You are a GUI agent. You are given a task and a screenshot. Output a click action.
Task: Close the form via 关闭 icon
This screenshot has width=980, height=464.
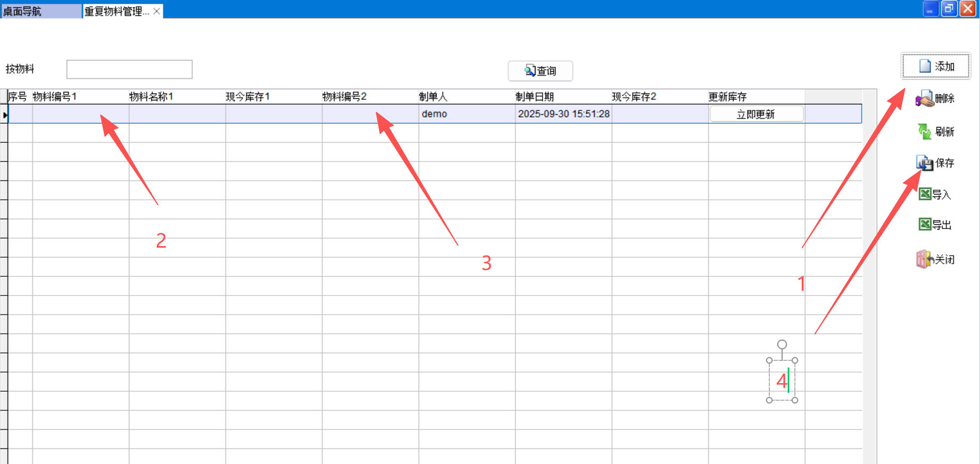(x=925, y=259)
